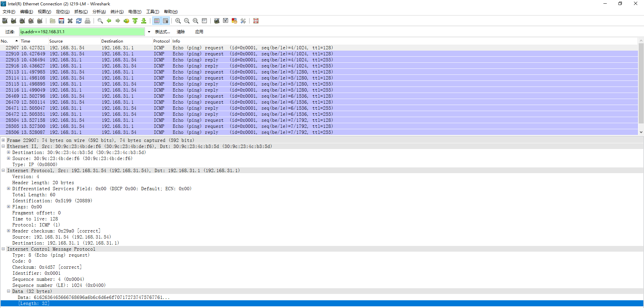Sort packets by the Protocol column header
644x308 pixels.
pyautogui.click(x=162, y=41)
